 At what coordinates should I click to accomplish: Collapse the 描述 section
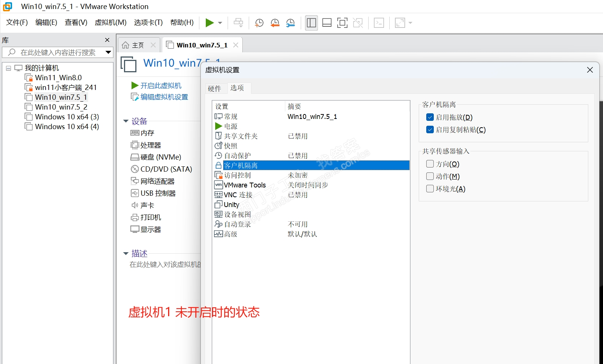pos(126,254)
